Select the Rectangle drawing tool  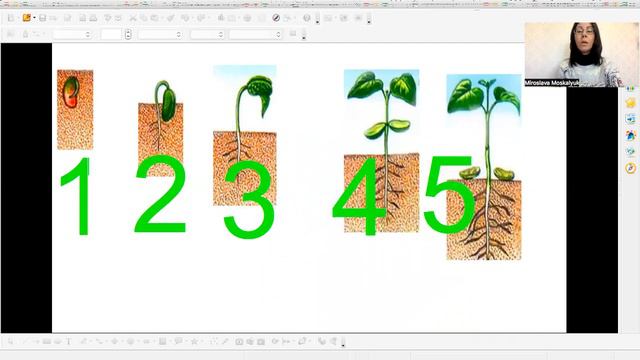47,341
